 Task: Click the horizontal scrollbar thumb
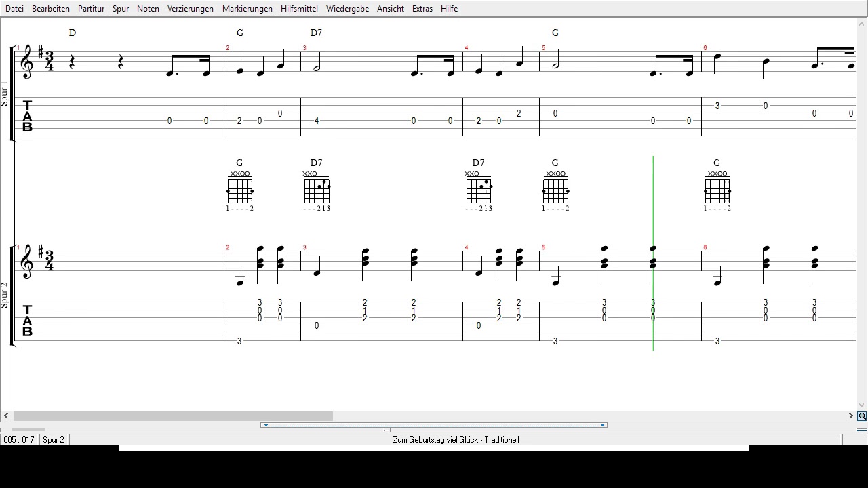tap(173, 416)
